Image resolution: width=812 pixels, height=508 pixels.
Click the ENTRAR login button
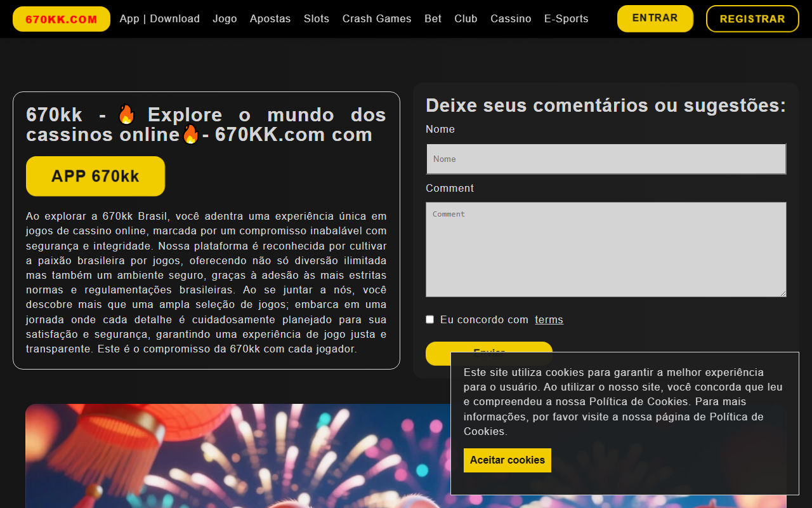pos(655,18)
